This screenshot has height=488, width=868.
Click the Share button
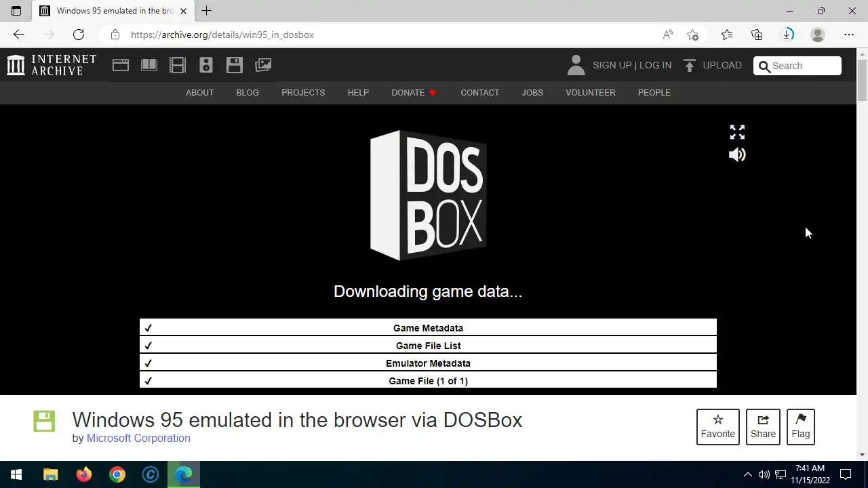pyautogui.click(x=763, y=427)
